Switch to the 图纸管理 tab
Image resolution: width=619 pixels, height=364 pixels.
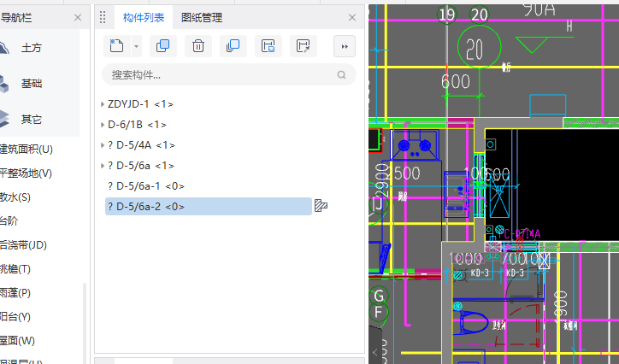(x=202, y=18)
